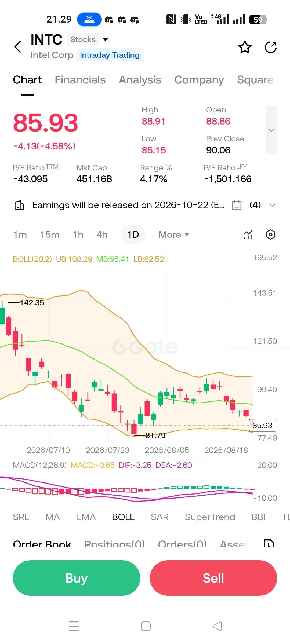Tap the P/E Ratio TTM -43.095 value
This screenshot has width=290, height=644.
click(30, 179)
